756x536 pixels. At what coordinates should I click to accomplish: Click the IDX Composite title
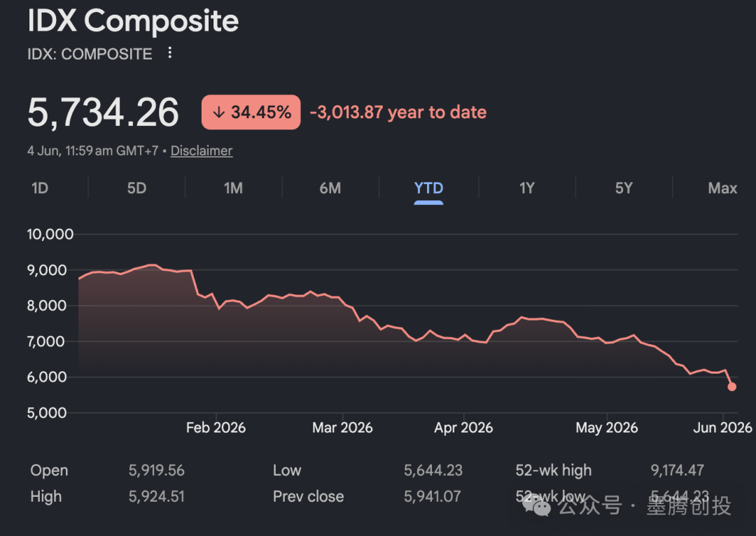coord(133,21)
